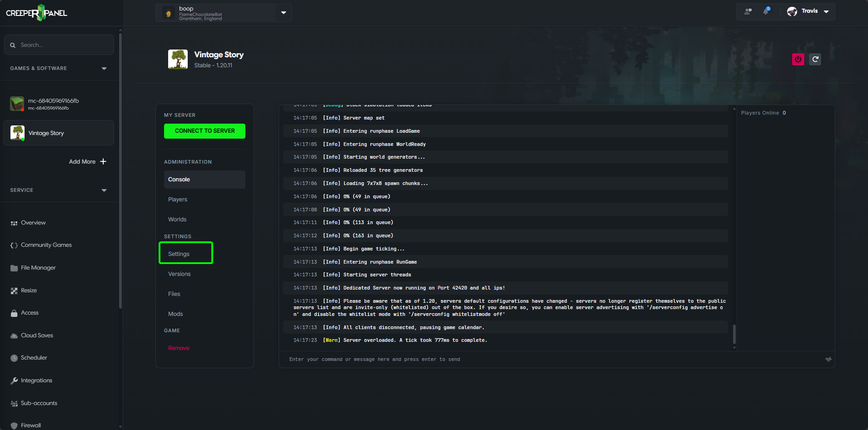Image resolution: width=868 pixels, height=430 pixels.
Task: Click the console scrollbar thumb
Action: [734, 334]
